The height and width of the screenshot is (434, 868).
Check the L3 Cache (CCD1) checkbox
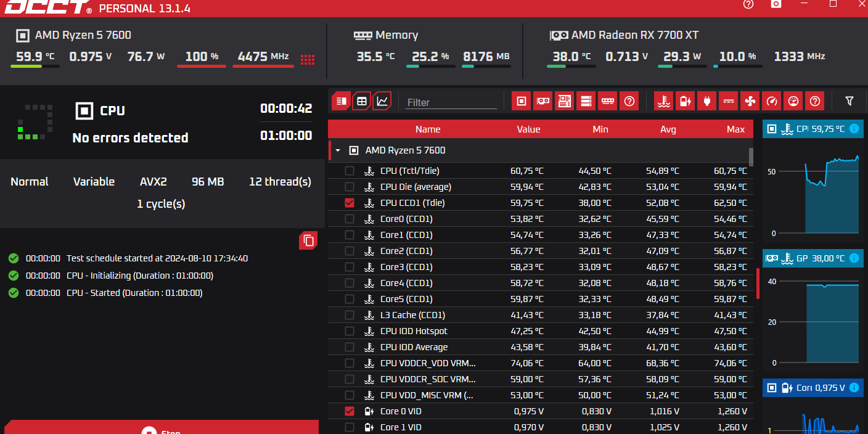[x=350, y=315]
